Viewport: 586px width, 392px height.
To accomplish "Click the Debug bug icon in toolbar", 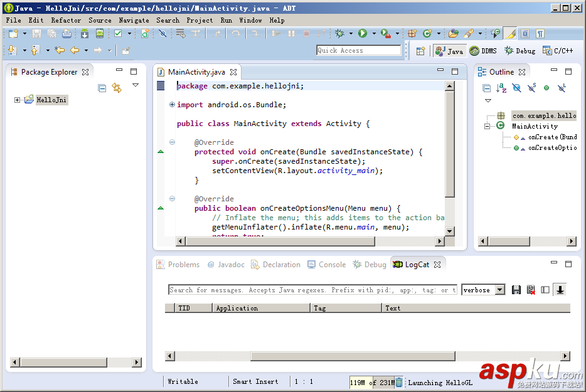I will point(340,34).
